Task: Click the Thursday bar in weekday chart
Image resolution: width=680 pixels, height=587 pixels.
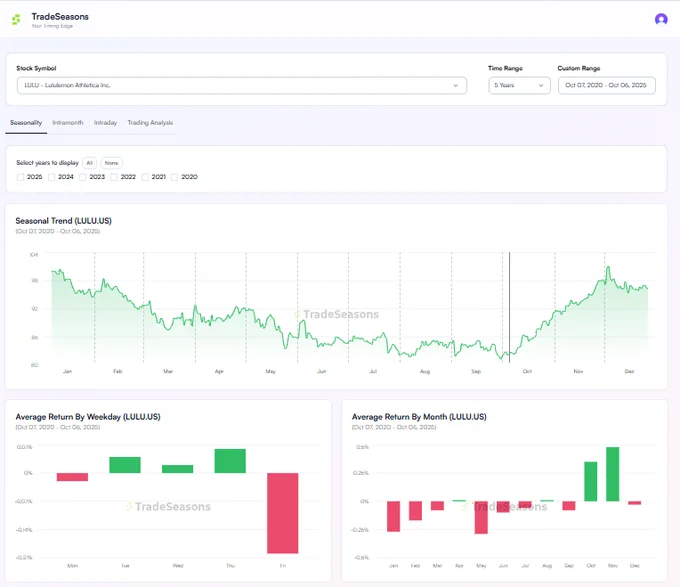Action: click(230, 461)
